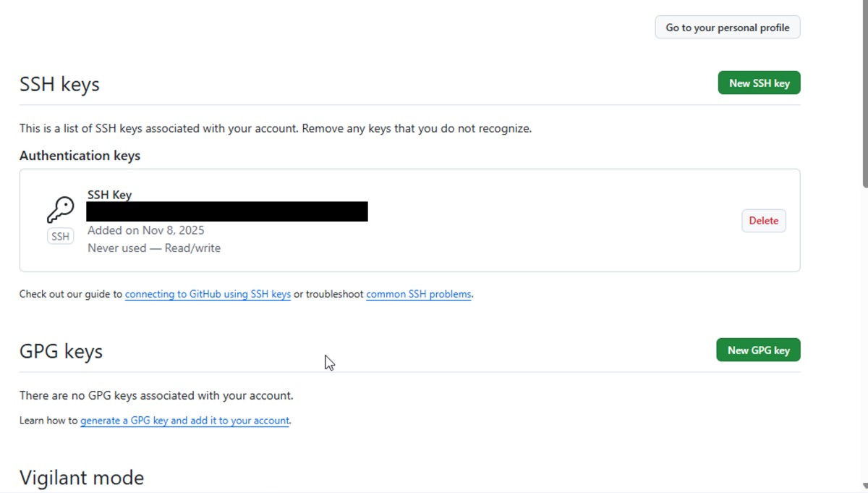
Task: Click the Never used — Read/write status
Action: click(x=154, y=248)
